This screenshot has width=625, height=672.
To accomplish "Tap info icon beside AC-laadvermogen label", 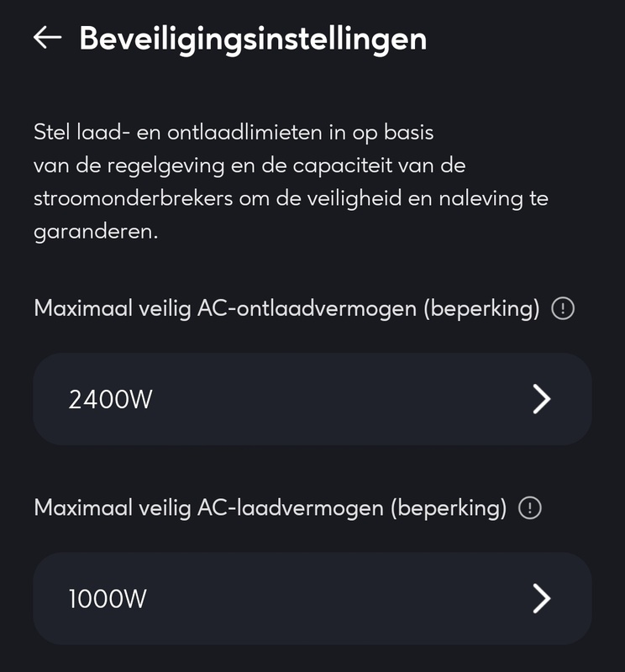I will tap(530, 508).
